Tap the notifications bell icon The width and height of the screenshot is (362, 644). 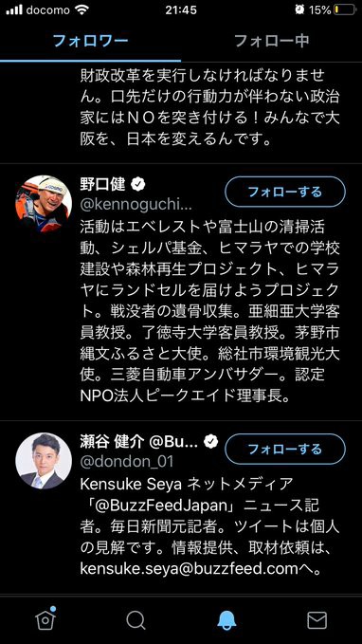point(226,620)
